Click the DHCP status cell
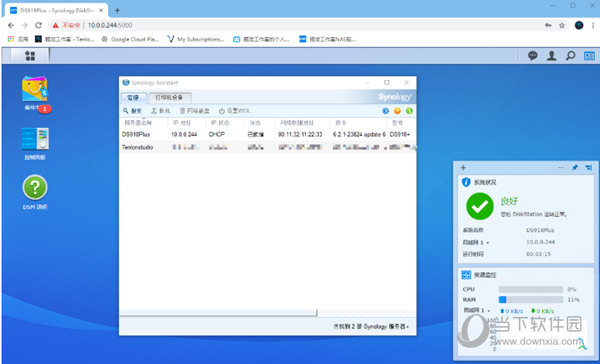 pyautogui.click(x=217, y=134)
